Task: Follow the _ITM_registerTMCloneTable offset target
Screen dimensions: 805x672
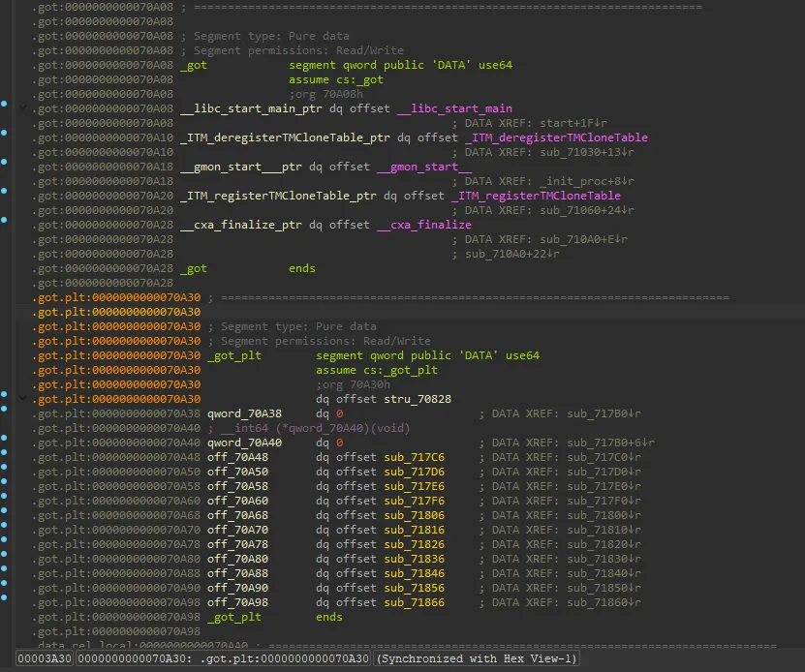Action: pos(536,196)
